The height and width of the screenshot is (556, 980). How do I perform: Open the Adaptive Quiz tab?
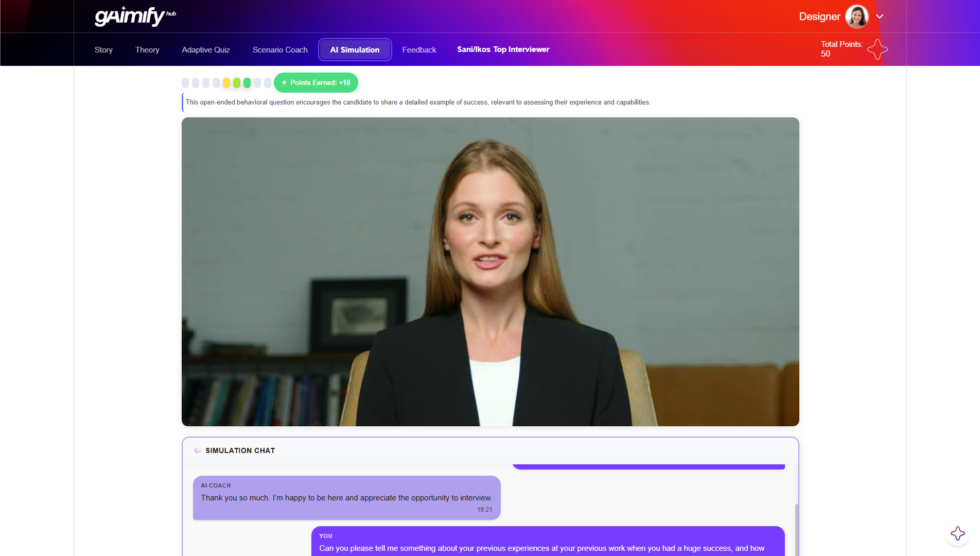click(x=206, y=50)
